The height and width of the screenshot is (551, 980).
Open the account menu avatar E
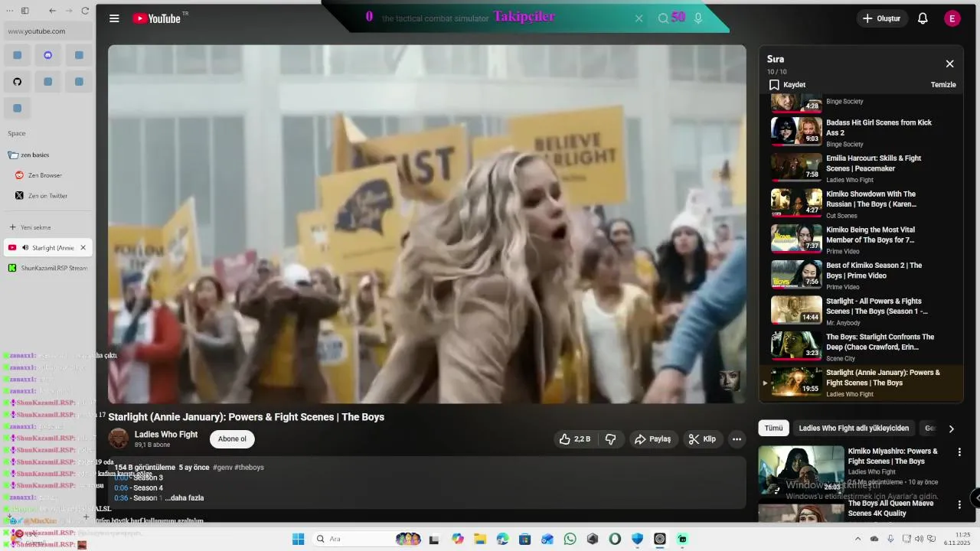(952, 18)
